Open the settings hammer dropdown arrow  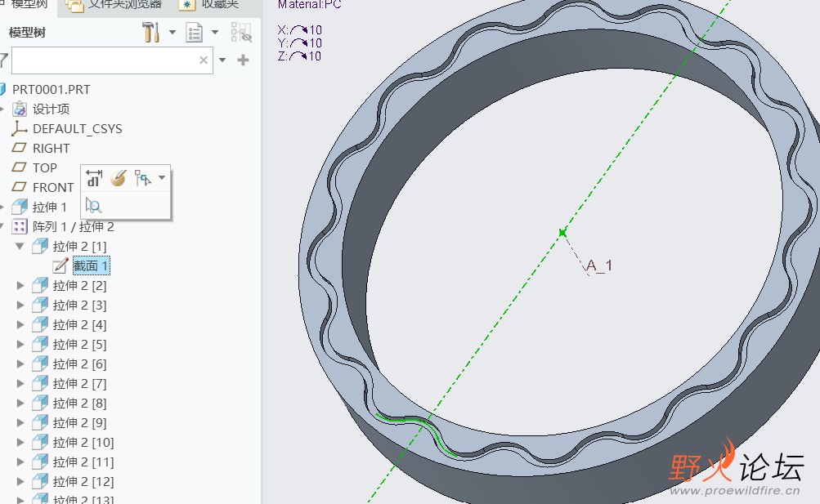click(x=172, y=33)
